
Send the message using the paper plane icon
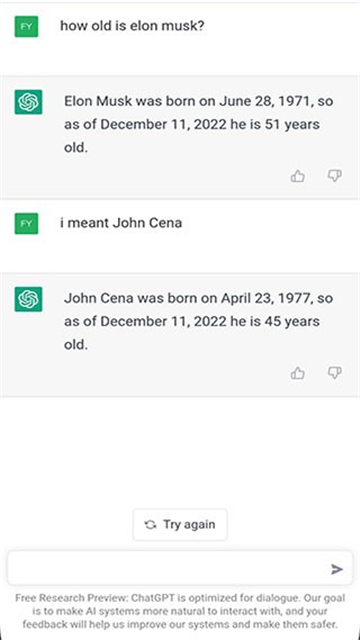tap(337, 569)
